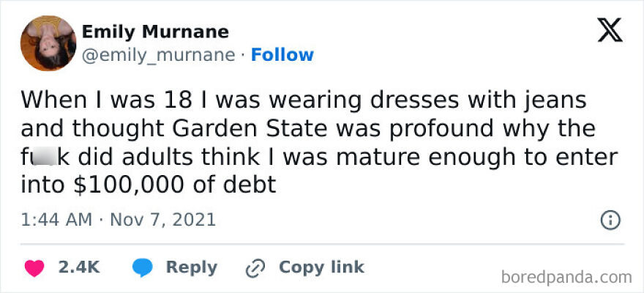Click the chain link copy icon

(255, 268)
